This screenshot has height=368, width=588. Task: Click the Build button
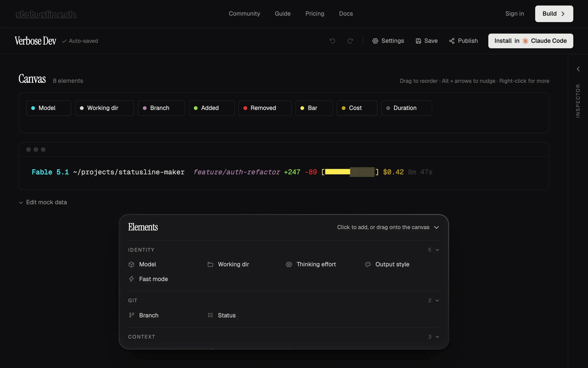[x=554, y=14]
